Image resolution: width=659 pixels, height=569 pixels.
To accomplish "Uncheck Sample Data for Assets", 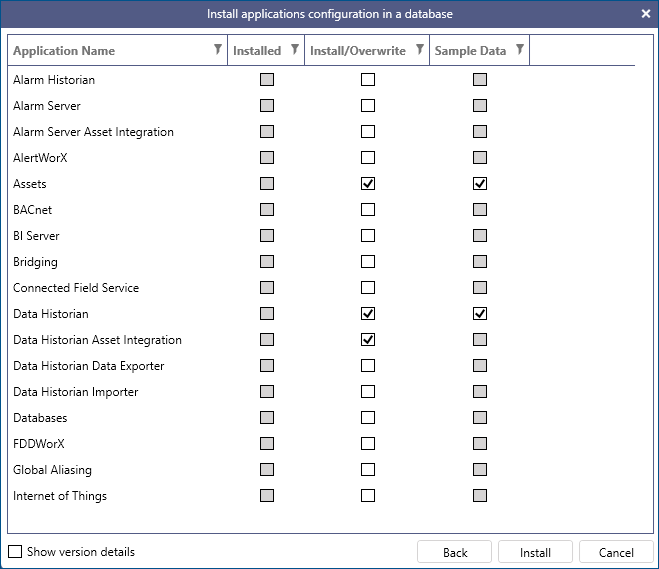I will pos(480,184).
